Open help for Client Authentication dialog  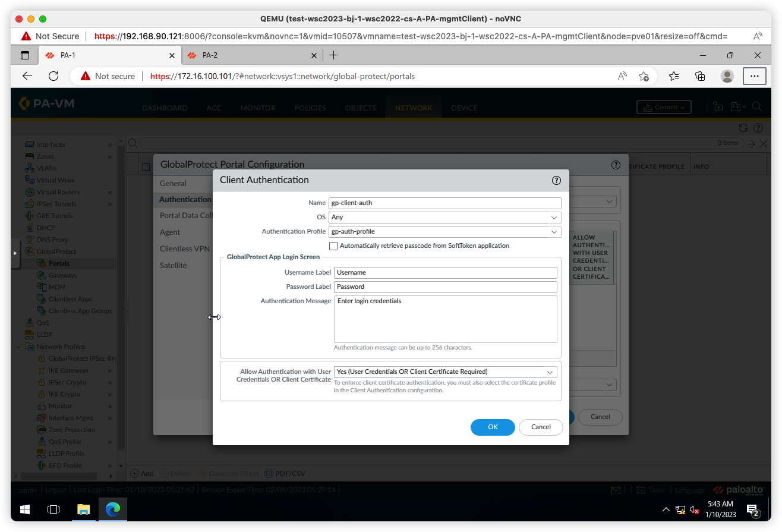[x=556, y=180]
